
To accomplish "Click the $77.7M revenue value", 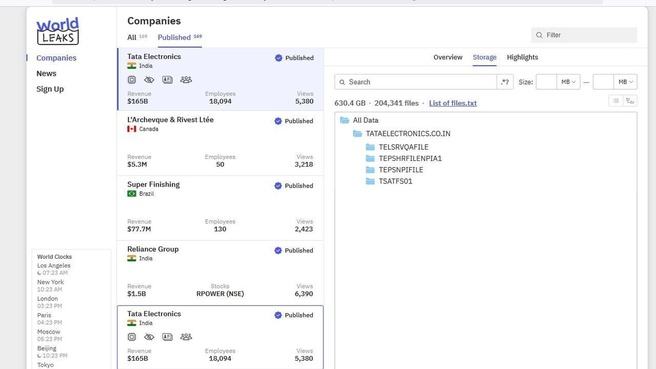I will coord(139,229).
